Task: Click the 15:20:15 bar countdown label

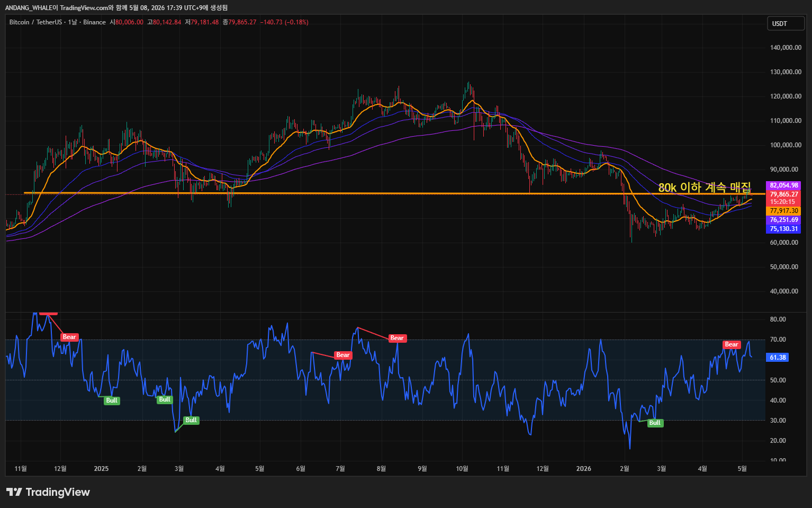Action: [783, 202]
